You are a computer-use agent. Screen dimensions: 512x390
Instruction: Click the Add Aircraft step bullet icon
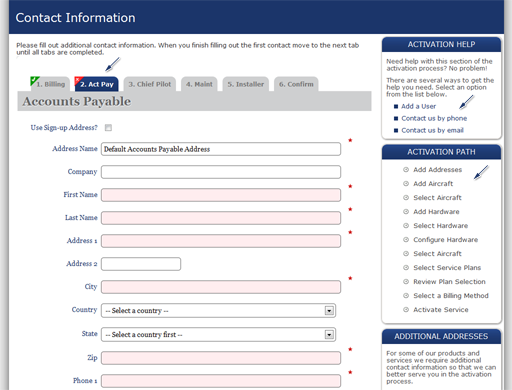(406, 184)
